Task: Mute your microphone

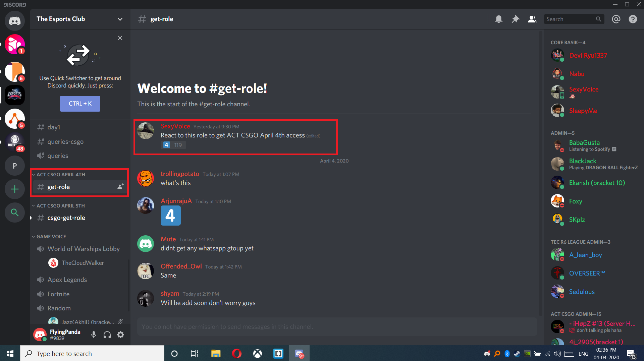Action: pyautogui.click(x=94, y=335)
